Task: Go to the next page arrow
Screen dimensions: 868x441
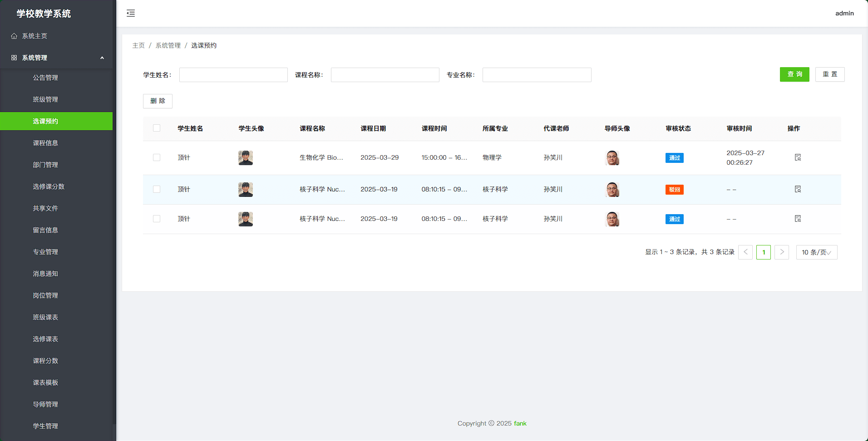Action: tap(781, 252)
